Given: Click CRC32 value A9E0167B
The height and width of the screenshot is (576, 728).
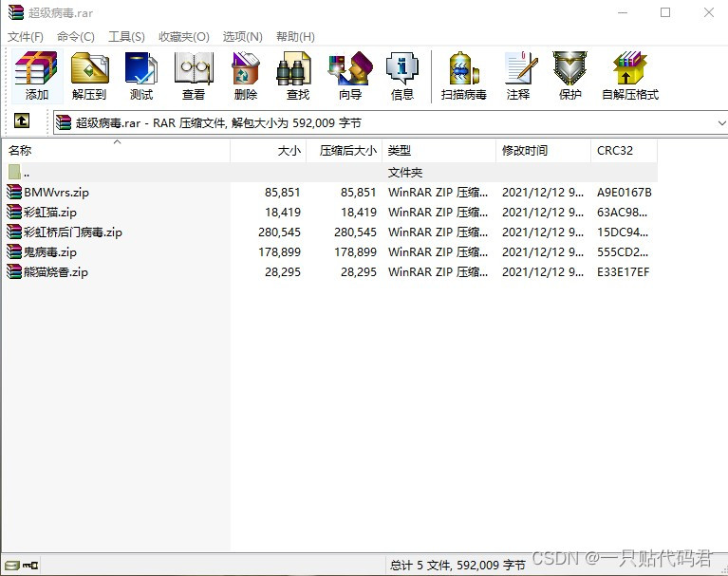Looking at the screenshot, I should tap(625, 192).
